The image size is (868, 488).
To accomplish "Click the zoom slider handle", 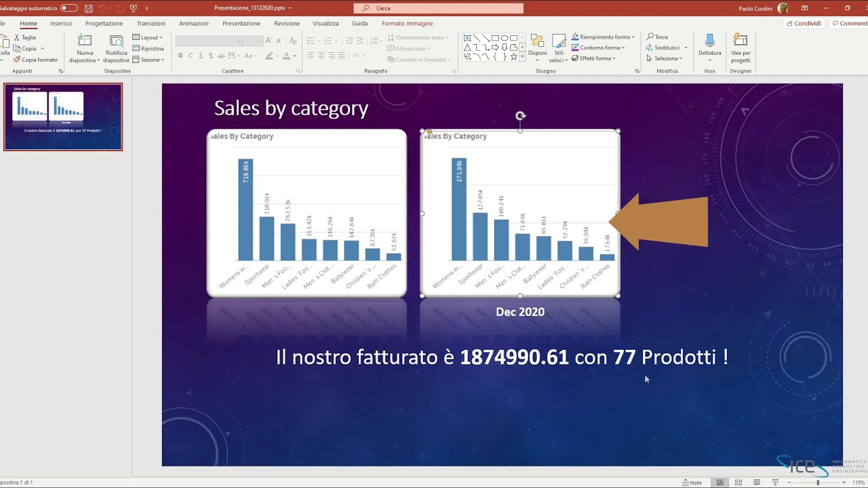I will click(x=818, y=483).
